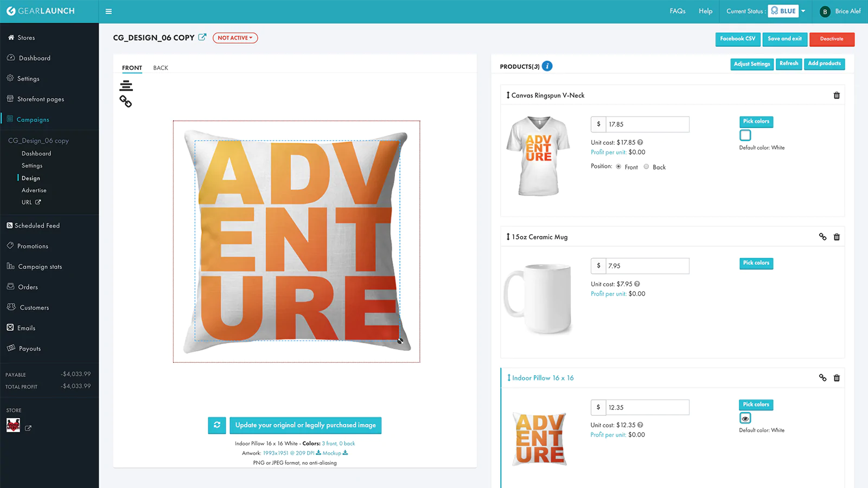This screenshot has height=488, width=868.
Task: Click the refresh icon beside Update image button
Action: coord(217,425)
